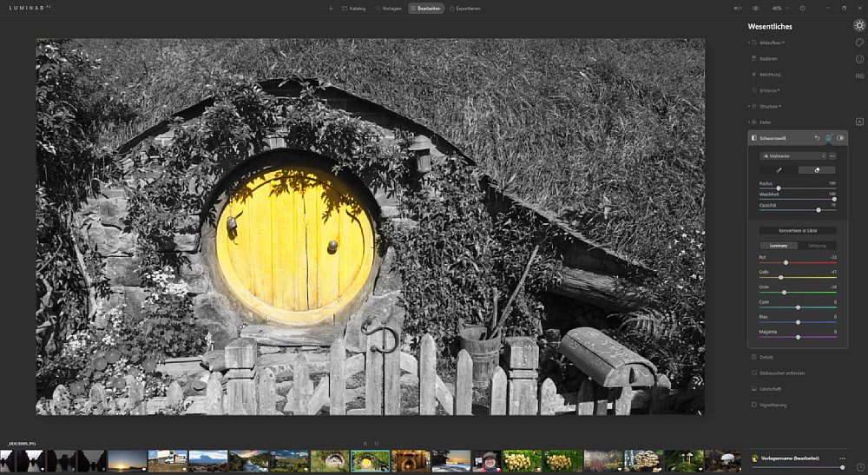
Task: Switch to the Katalog tab
Action: (x=354, y=9)
